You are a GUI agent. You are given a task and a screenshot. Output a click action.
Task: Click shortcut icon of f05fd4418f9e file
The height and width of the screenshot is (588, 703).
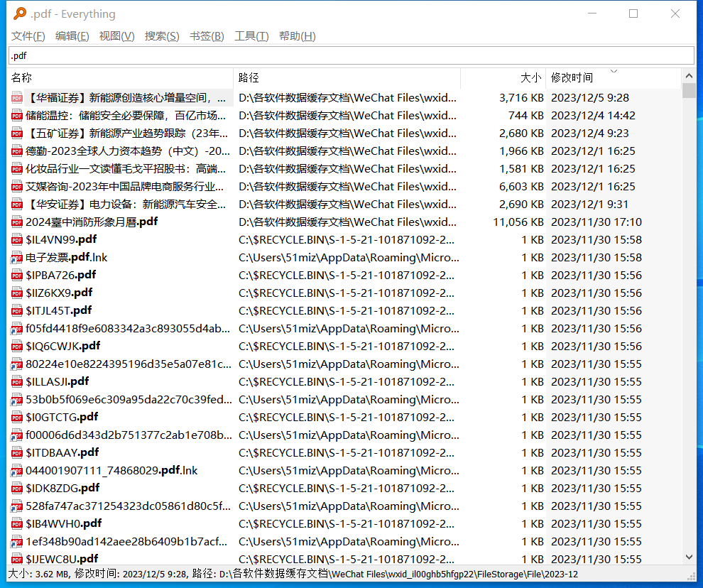pos(17,329)
